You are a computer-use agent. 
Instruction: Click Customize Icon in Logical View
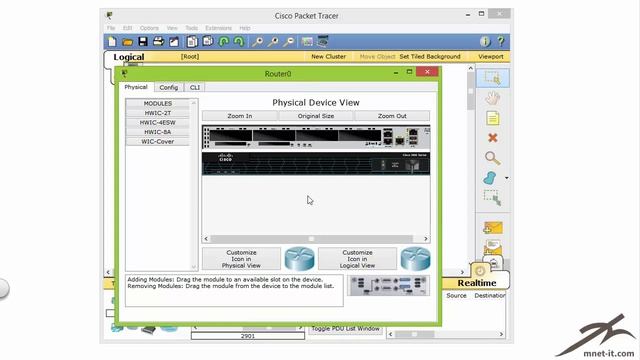point(357,259)
